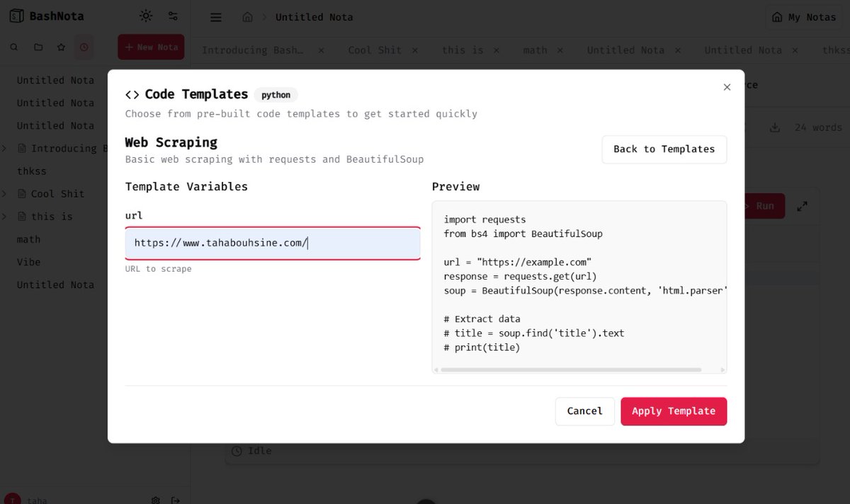The height and width of the screenshot is (504, 850).
Task: Expand the Cool Shit tree item
Action: (x=4, y=194)
